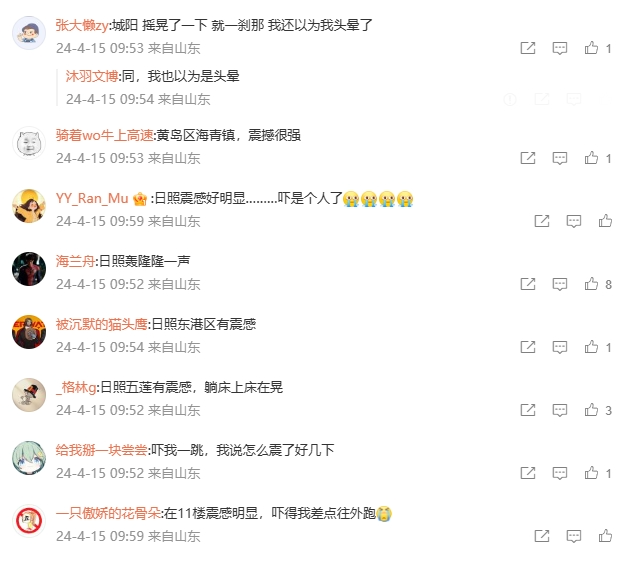
Task: Repost 一只傲娇的花骨朵's comment
Action: click(x=542, y=536)
